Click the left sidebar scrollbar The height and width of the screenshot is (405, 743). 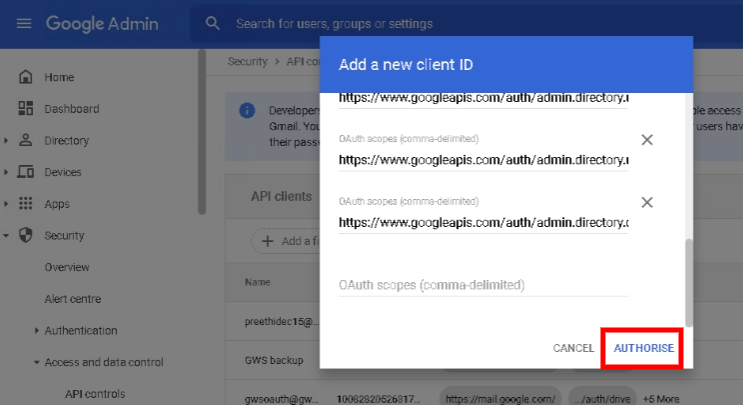coord(202,132)
